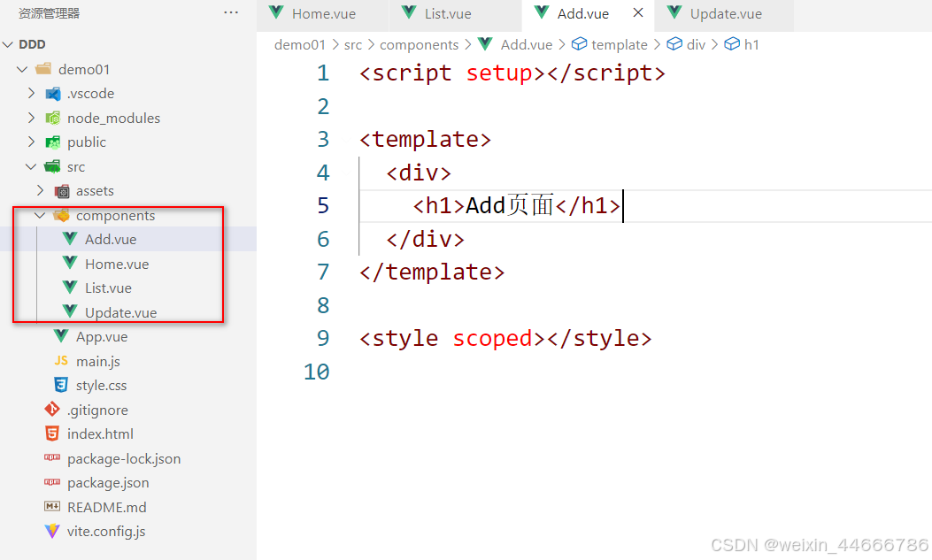Expand the assets folder chevron
Screen dimensions: 932x560
[41, 190]
